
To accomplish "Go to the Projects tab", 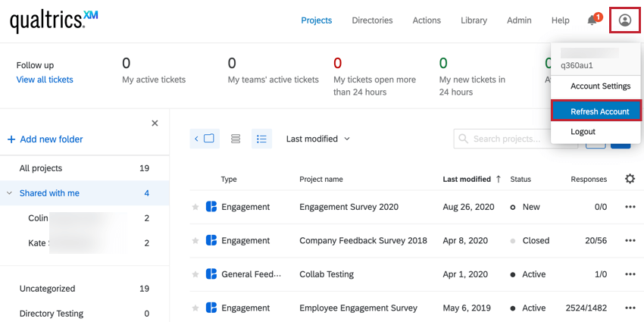I will (316, 20).
